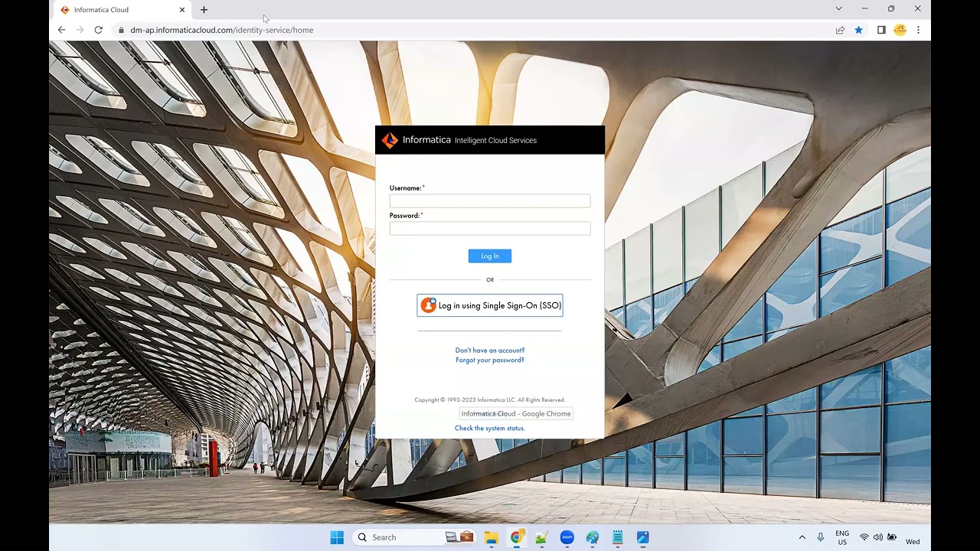Click the Chrome taskbar icon
The width and height of the screenshot is (980, 551).
click(x=516, y=537)
